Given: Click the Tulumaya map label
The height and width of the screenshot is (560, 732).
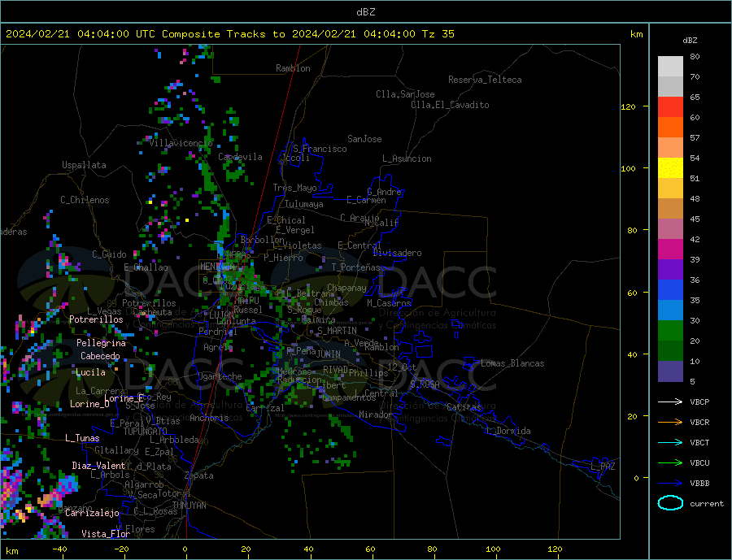Looking at the screenshot, I should 304,204.
